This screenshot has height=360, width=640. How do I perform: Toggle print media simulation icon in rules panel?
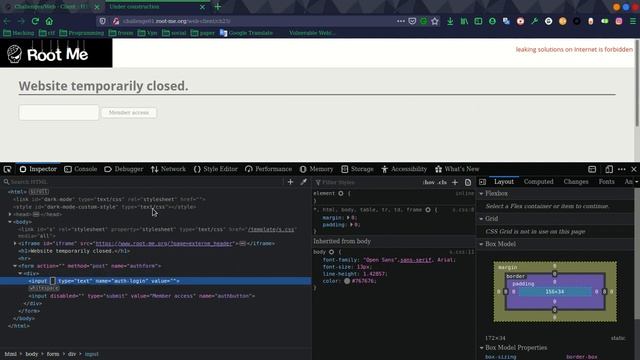(x=468, y=182)
